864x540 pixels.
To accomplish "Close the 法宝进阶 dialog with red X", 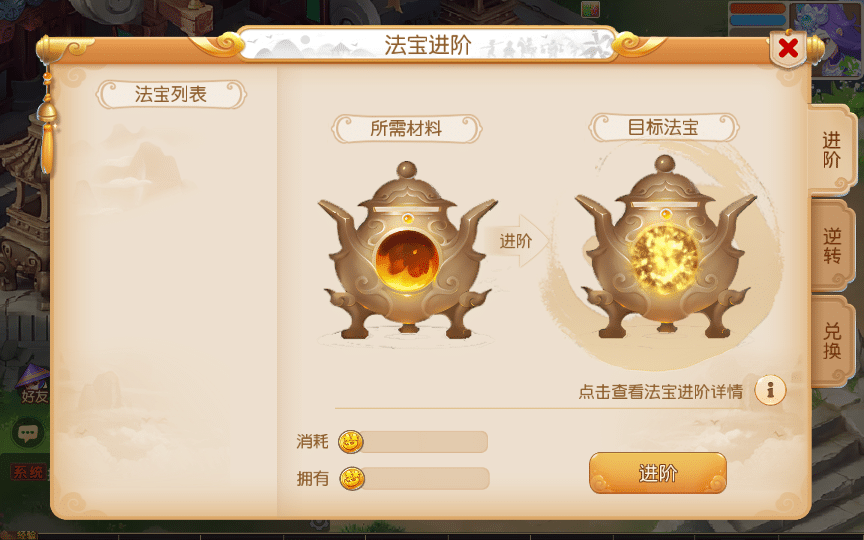I will tap(789, 48).
